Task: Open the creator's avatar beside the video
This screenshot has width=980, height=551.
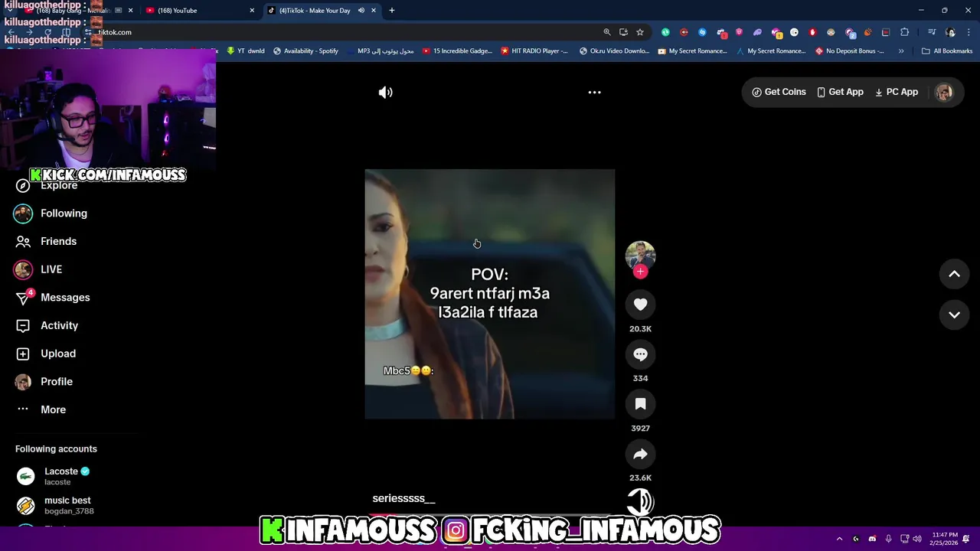Action: pos(640,255)
